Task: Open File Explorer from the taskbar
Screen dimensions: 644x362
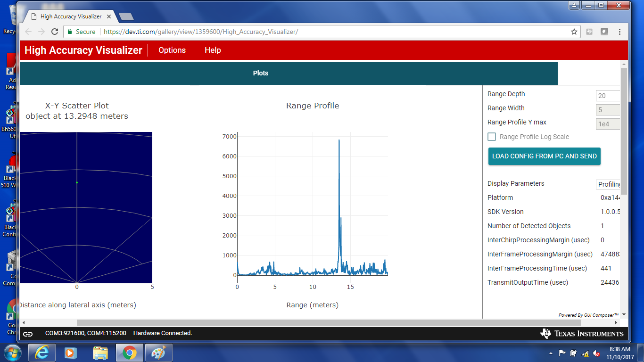Action: click(x=100, y=353)
